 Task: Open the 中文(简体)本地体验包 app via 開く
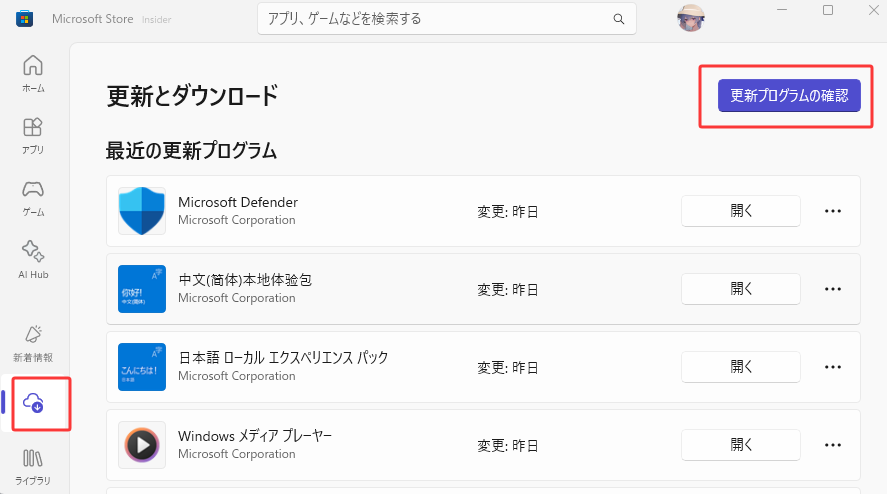(x=740, y=289)
